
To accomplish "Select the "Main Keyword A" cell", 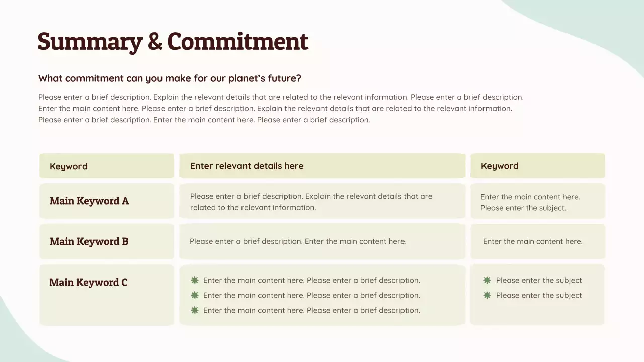I will point(89,201).
